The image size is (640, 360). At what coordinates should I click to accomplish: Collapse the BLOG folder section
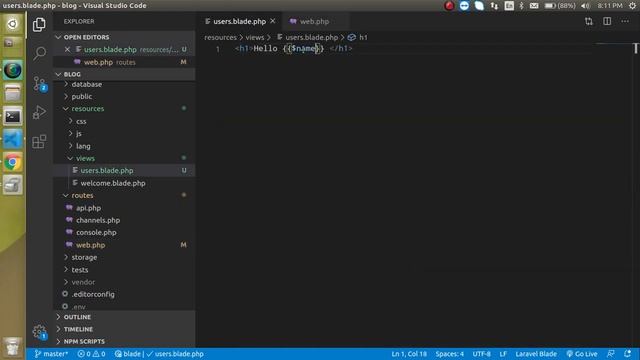click(x=124, y=74)
